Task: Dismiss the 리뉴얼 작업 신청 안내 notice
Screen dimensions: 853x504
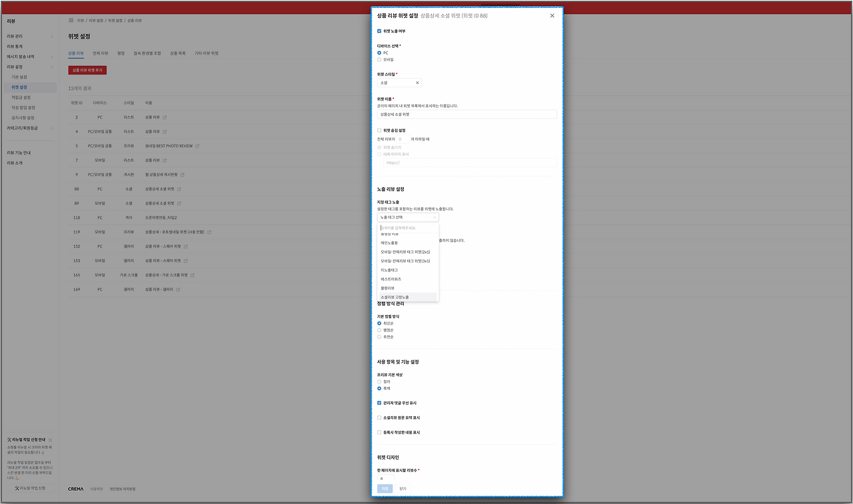Action: [x=51, y=440]
